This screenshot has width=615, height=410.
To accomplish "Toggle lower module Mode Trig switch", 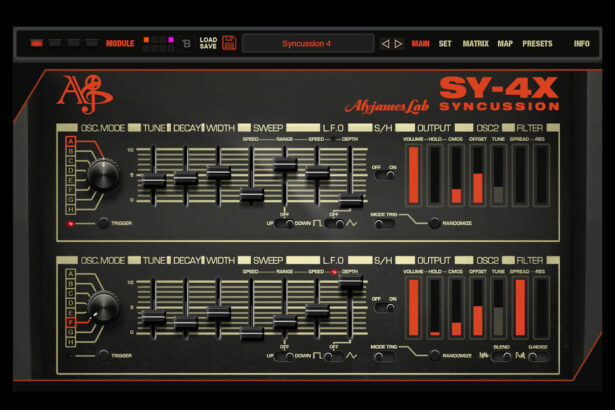I will point(384,356).
